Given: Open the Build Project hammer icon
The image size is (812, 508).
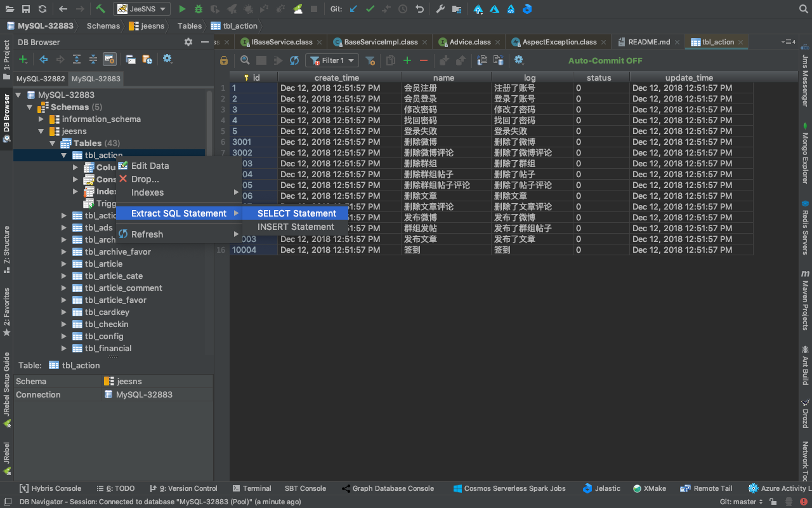Looking at the screenshot, I should tap(99, 9).
